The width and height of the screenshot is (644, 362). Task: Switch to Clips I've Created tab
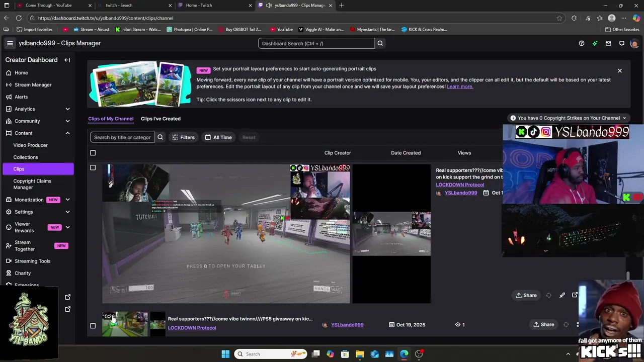160,119
